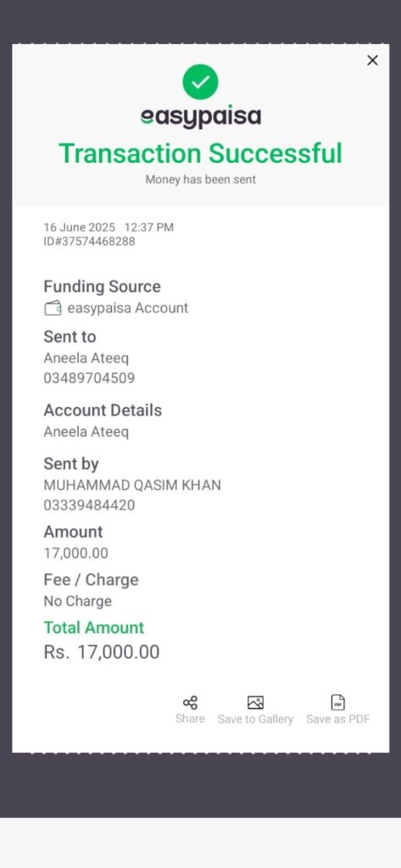The image size is (401, 868).
Task: Click the Save as PDF label
Action: point(338,719)
